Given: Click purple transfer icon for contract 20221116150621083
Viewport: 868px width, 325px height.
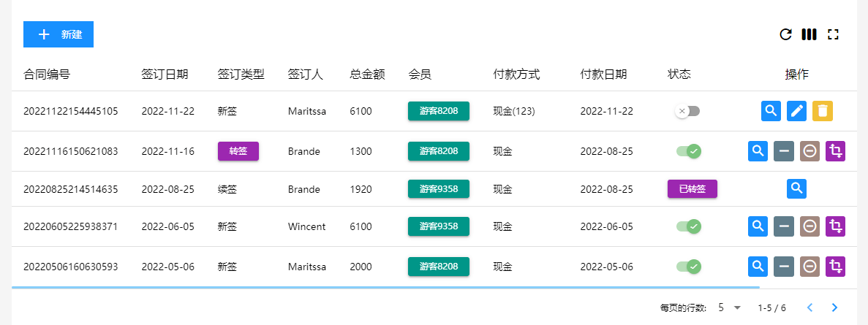Looking at the screenshot, I should click(835, 151).
